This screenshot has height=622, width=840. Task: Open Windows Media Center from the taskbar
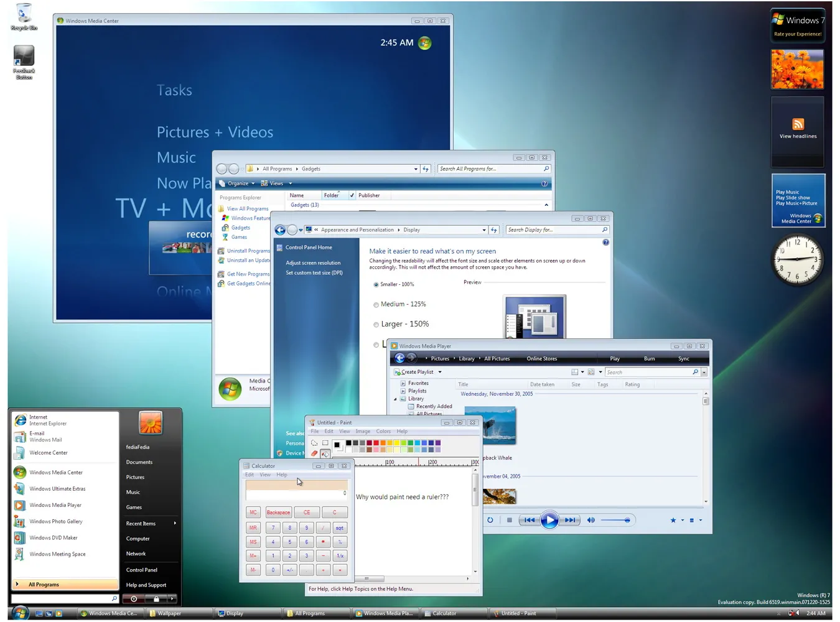click(110, 613)
